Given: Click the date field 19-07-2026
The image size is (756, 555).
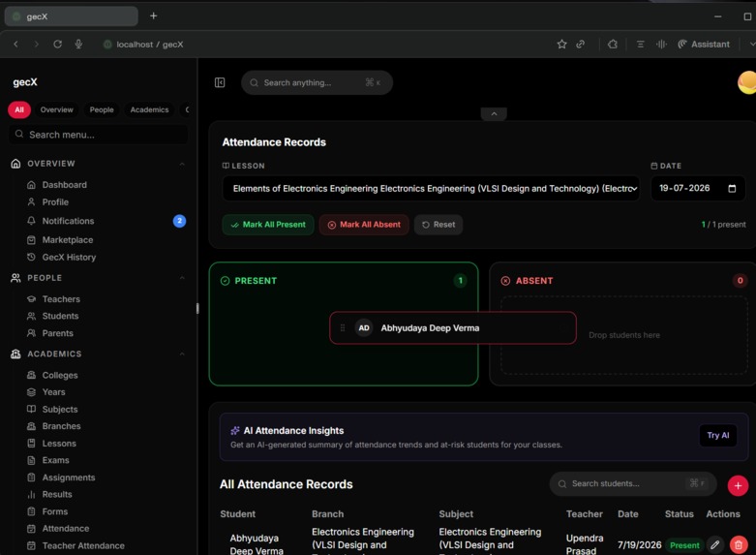Looking at the screenshot, I should [x=698, y=188].
